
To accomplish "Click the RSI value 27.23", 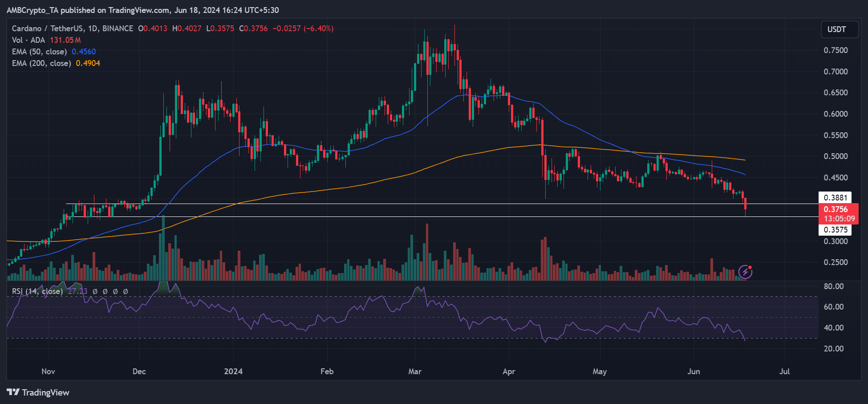I will pos(77,291).
